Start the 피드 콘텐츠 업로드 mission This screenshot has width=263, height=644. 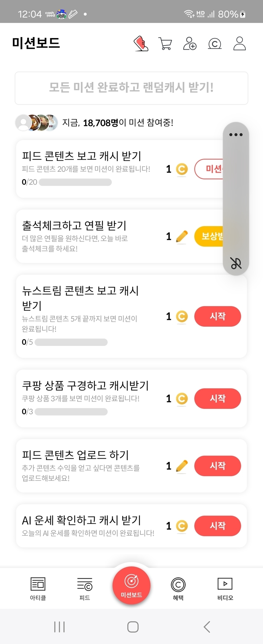tap(217, 466)
